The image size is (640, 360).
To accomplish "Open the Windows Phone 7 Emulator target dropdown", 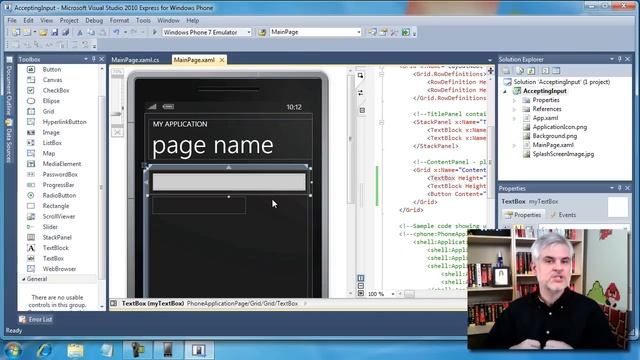I will [249, 32].
